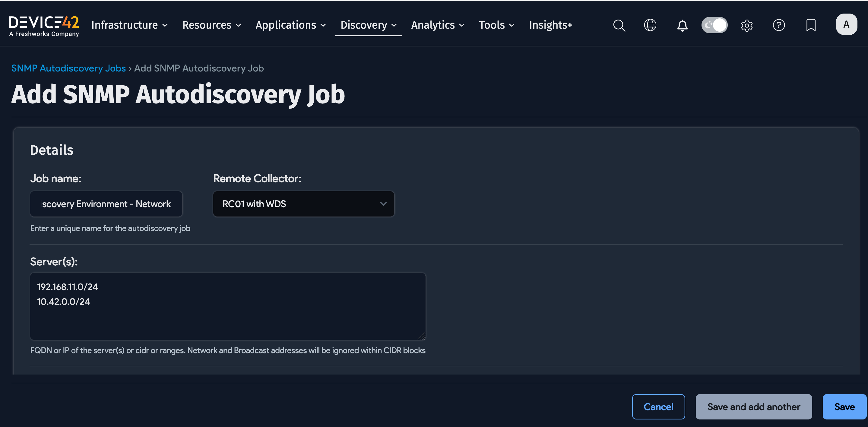Click the globe language icon
868x427 pixels.
(x=650, y=25)
